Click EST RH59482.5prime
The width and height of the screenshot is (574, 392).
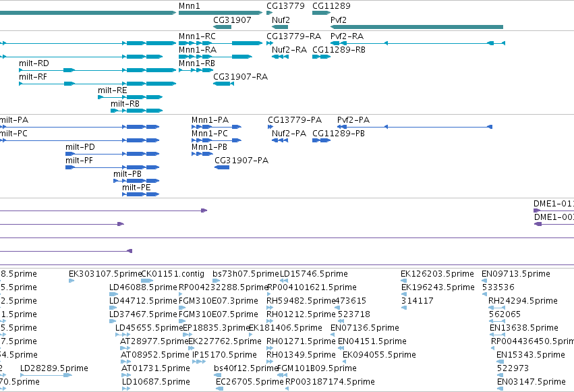(x=301, y=301)
